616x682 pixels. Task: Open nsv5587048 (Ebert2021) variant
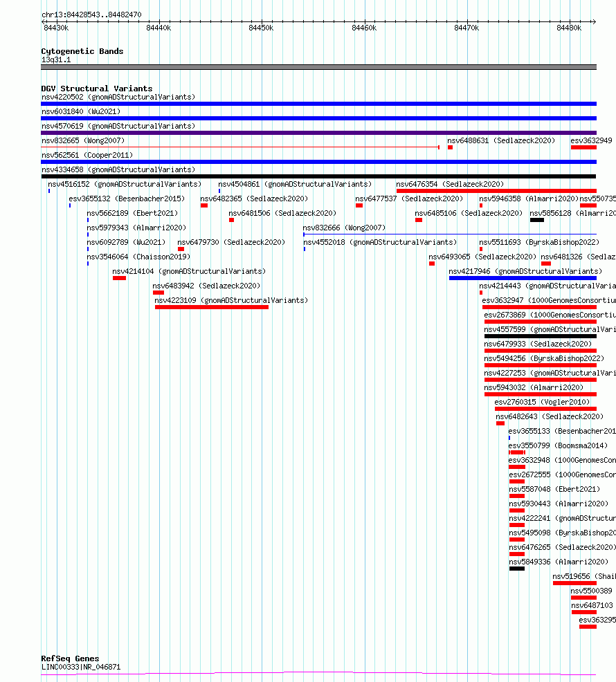[x=554, y=489]
